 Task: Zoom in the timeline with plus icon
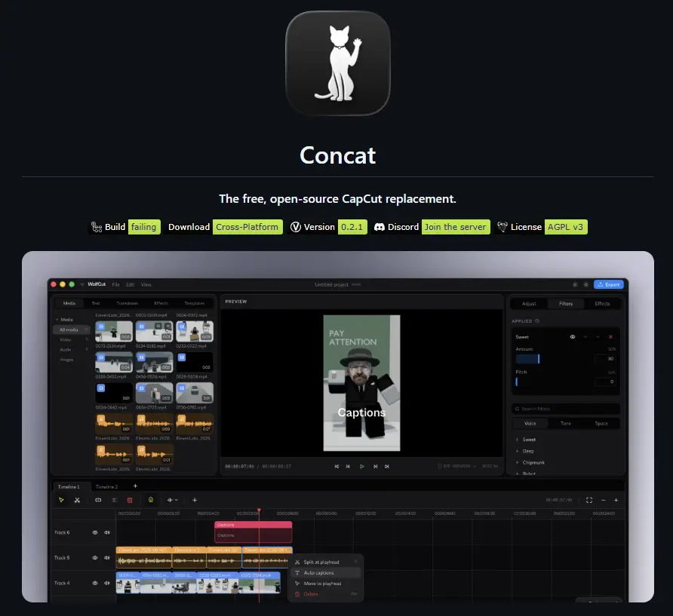[x=616, y=500]
